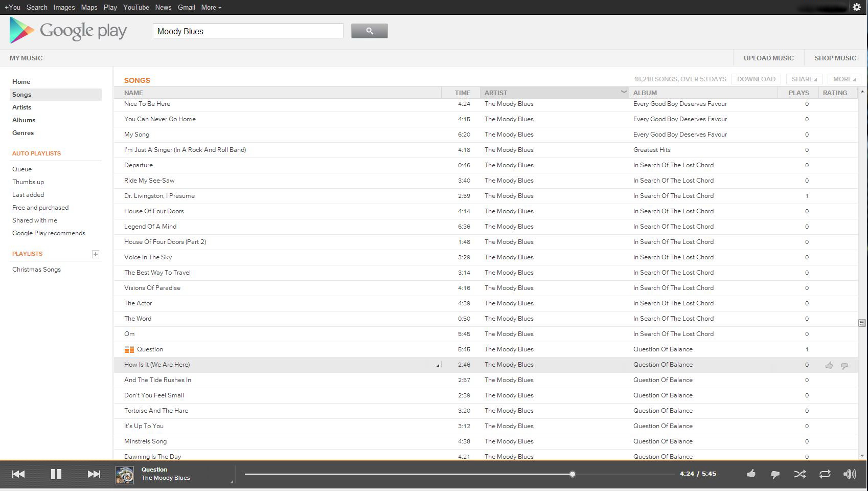Open the song menu arrow for How Is It

coord(438,366)
